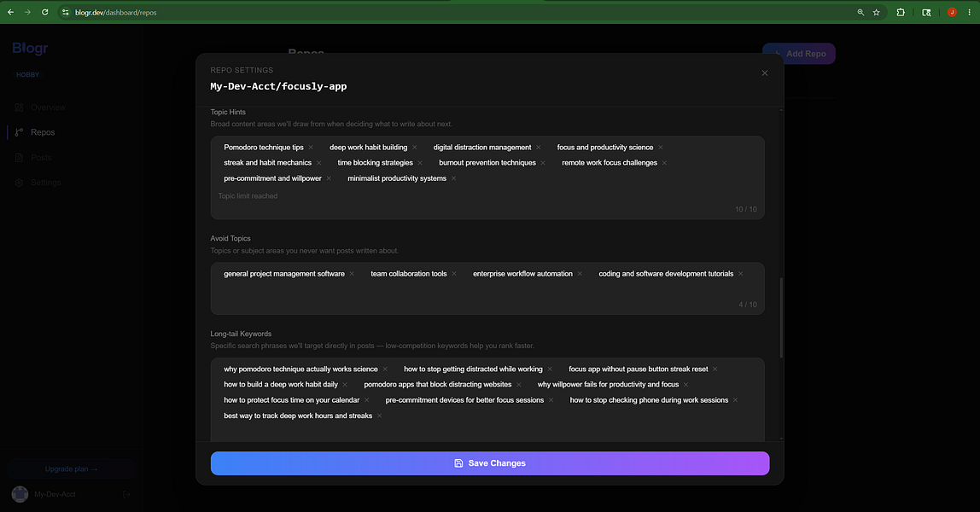
Task: Remove 'general project management software' avoid topic
Action: (x=352, y=273)
